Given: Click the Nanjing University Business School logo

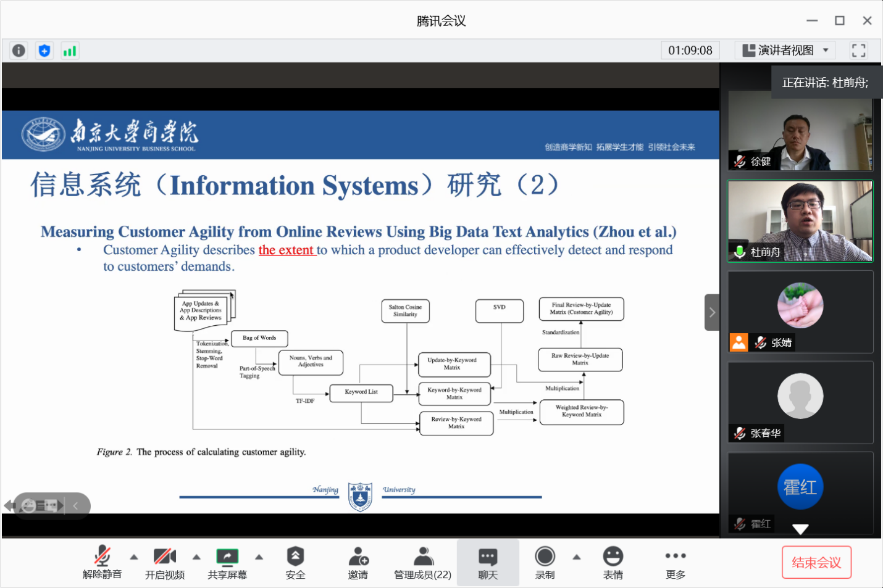Looking at the screenshot, I should (x=109, y=135).
